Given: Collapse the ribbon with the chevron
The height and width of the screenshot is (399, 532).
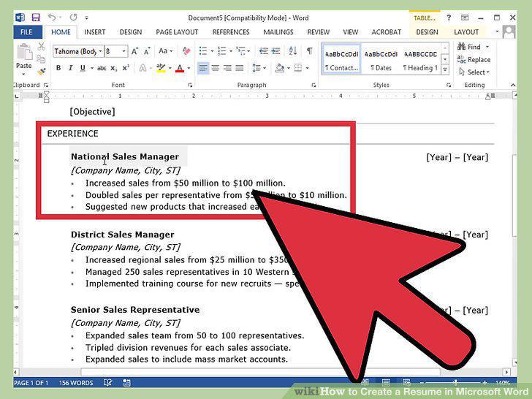Looking at the screenshot, I should coord(513,85).
